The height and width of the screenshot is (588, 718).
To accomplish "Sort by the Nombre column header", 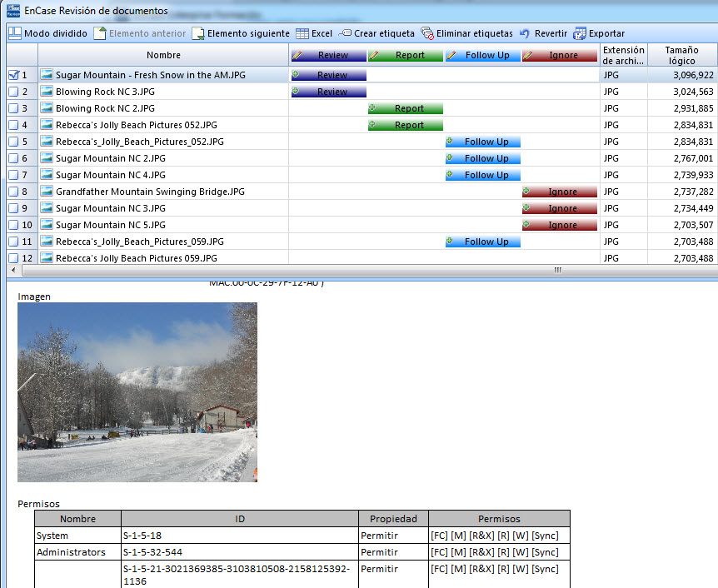I will (163, 55).
